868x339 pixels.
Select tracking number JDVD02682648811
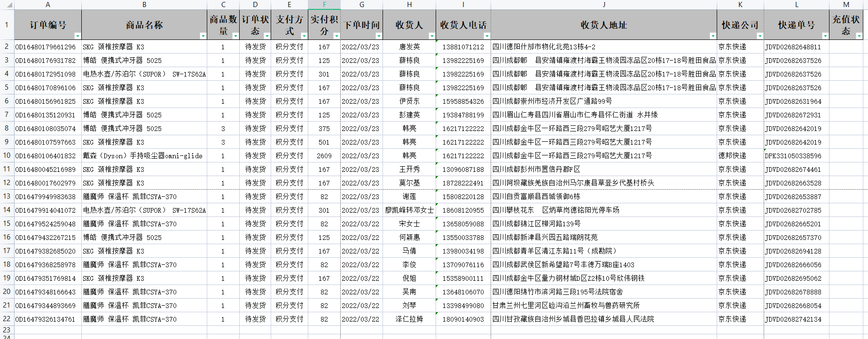[x=797, y=47]
